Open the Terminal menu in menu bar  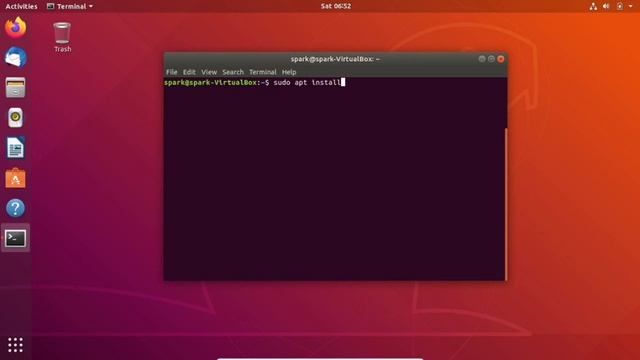(262, 72)
